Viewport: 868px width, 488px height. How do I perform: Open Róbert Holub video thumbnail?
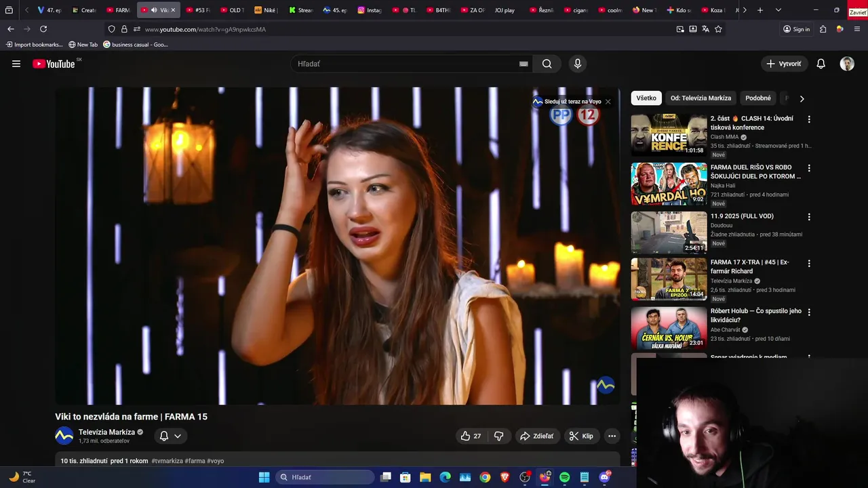click(669, 328)
